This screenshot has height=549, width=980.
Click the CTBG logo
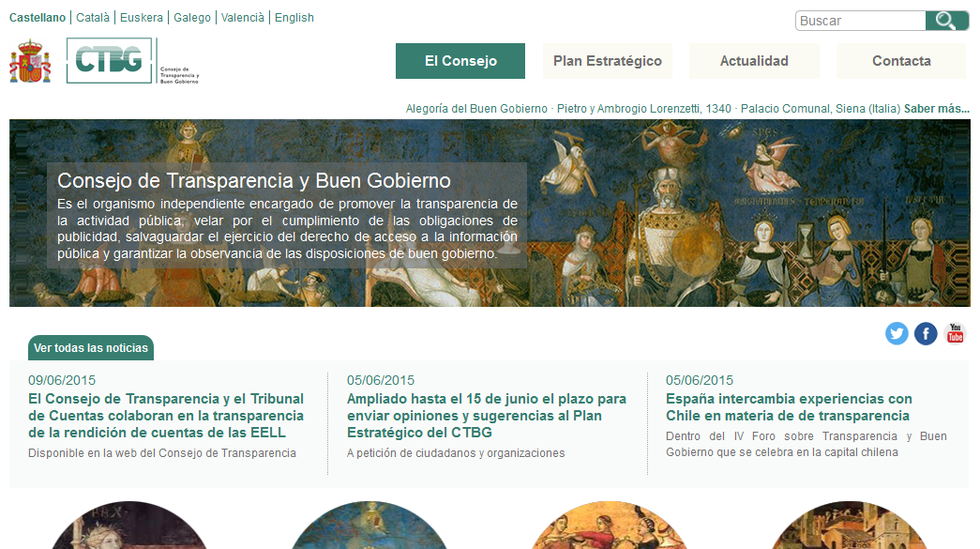click(133, 61)
